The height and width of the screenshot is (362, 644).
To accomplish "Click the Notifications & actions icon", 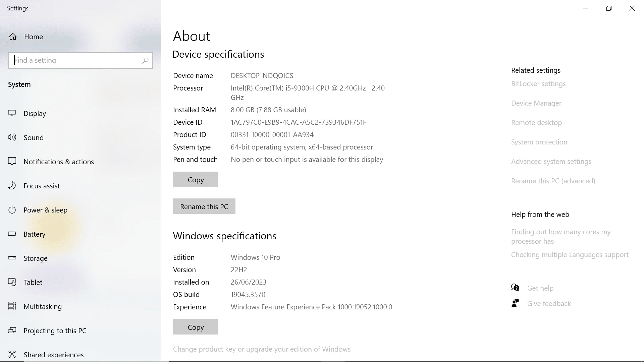I will (12, 162).
